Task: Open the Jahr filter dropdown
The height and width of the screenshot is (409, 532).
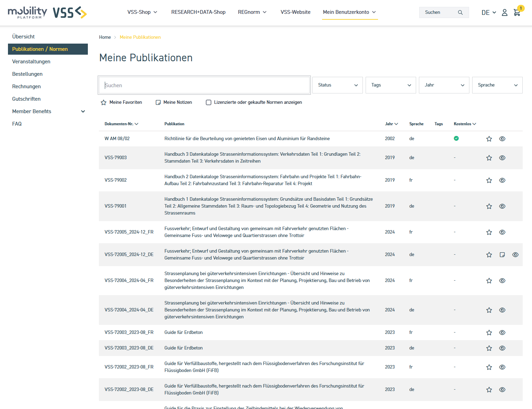Action: pos(444,85)
